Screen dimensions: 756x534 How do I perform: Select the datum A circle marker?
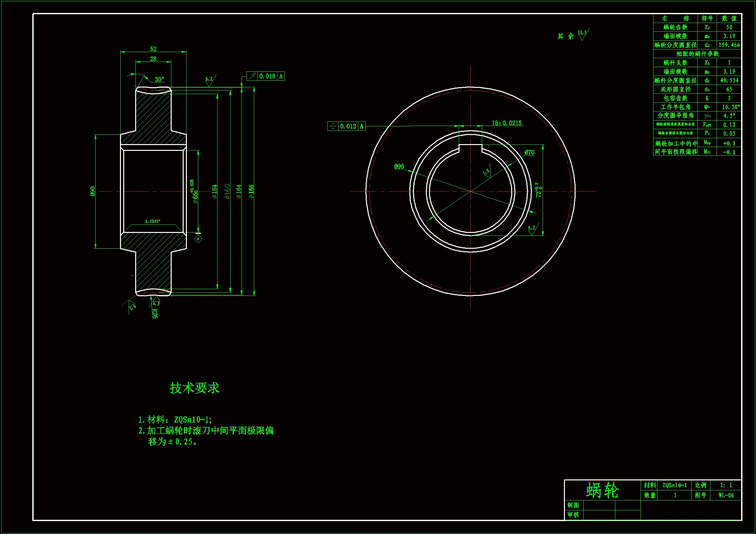point(198,239)
